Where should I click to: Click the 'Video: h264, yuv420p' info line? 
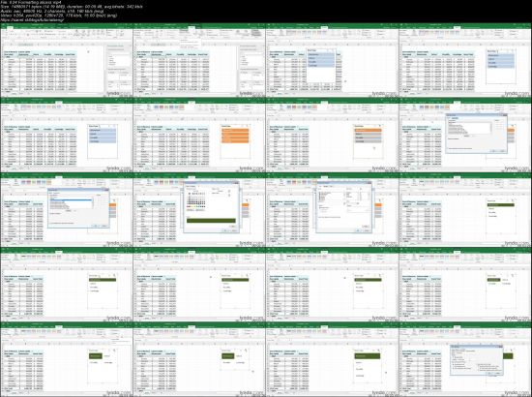pyautogui.click(x=59, y=15)
